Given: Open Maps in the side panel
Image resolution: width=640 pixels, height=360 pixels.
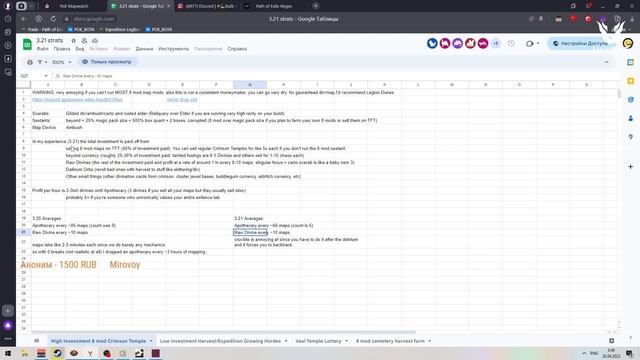Looking at the screenshot, I should (631, 137).
